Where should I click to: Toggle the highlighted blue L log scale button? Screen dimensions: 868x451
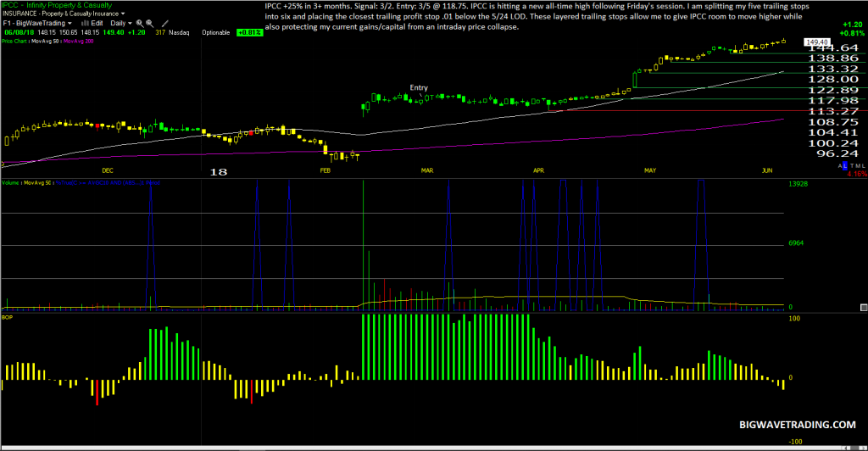click(x=845, y=165)
